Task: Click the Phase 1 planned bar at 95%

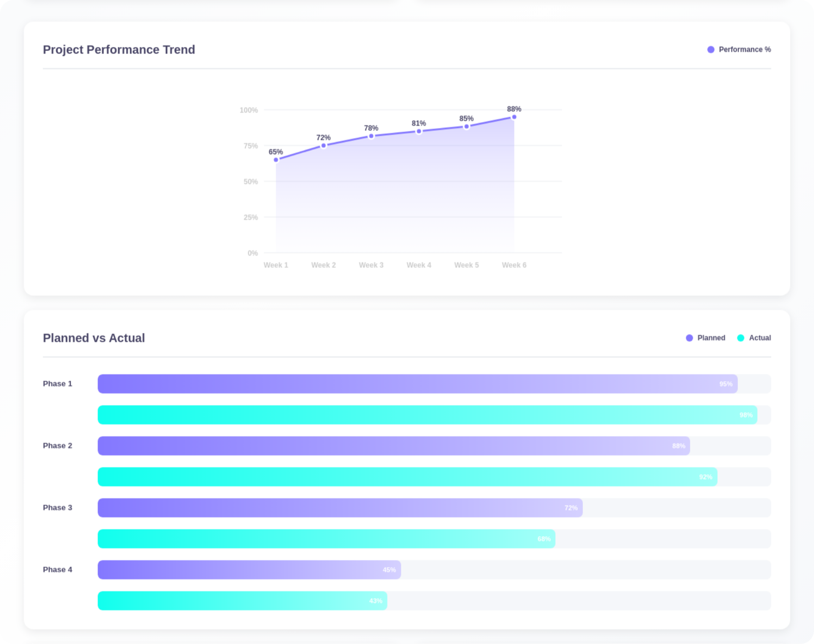Action: [x=417, y=384]
